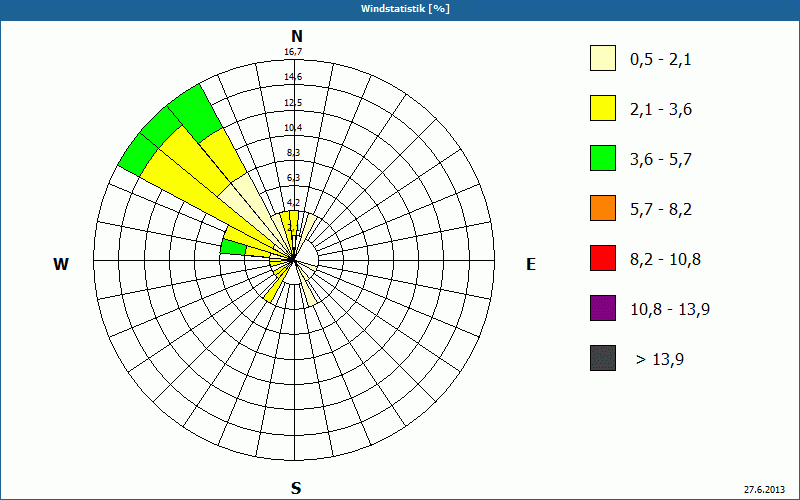This screenshot has height=500, width=800.
Task: Click the legend label '0,5 - 2,1'
Action: click(x=661, y=60)
